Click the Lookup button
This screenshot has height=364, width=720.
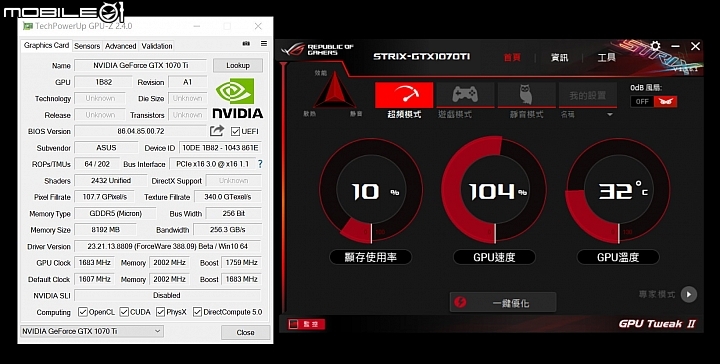coord(238,65)
